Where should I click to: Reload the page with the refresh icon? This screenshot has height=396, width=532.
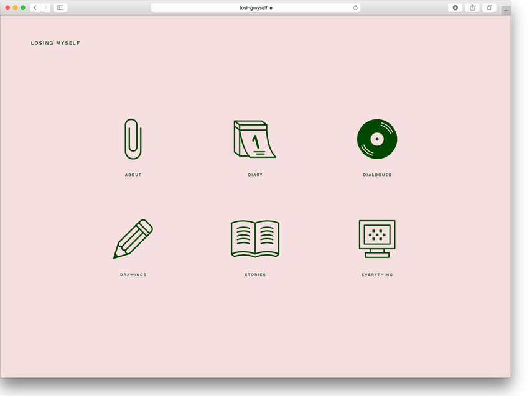(355, 7)
